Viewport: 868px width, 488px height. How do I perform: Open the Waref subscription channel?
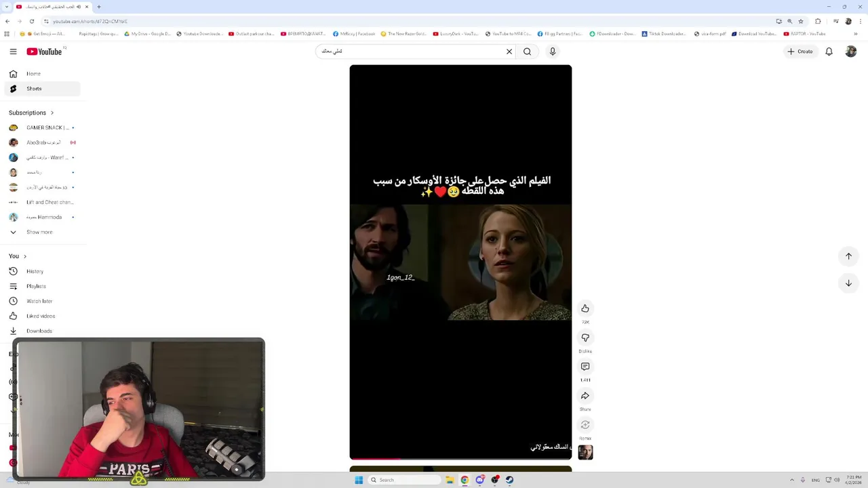pyautogui.click(x=42, y=157)
